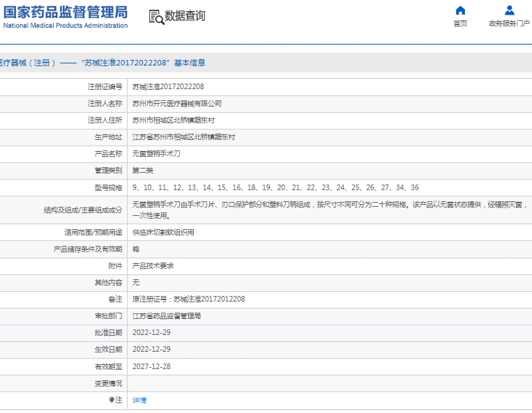This screenshot has height=413, width=532.
Task: Click the National Medical Products Administration text
Action: tap(66, 26)
